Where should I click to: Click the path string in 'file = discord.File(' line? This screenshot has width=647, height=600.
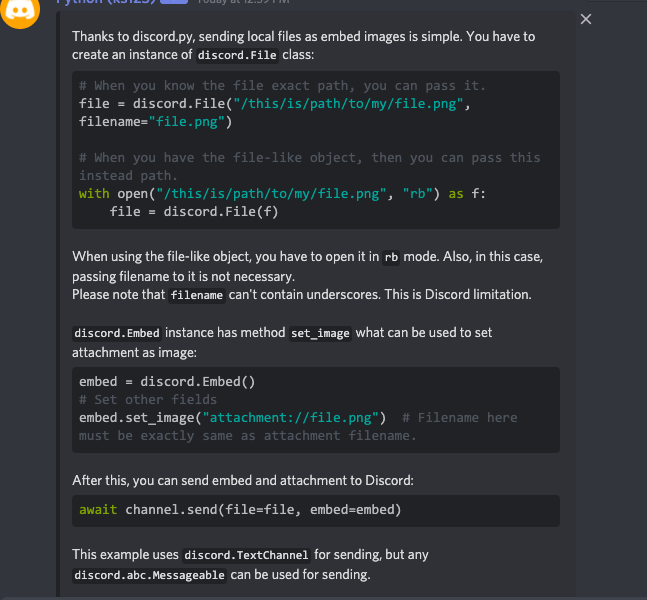(348, 104)
